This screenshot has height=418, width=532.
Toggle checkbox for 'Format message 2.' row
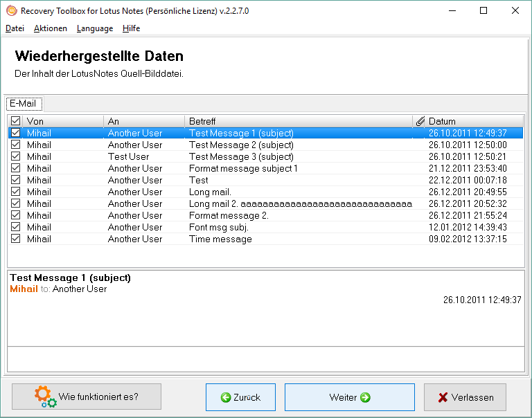(x=16, y=215)
